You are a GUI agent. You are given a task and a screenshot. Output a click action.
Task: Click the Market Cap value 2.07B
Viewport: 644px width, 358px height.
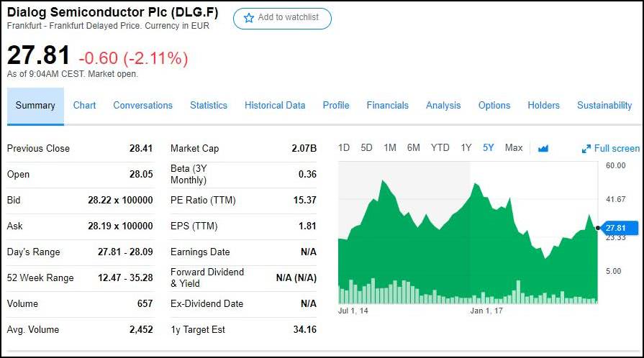tap(304, 148)
